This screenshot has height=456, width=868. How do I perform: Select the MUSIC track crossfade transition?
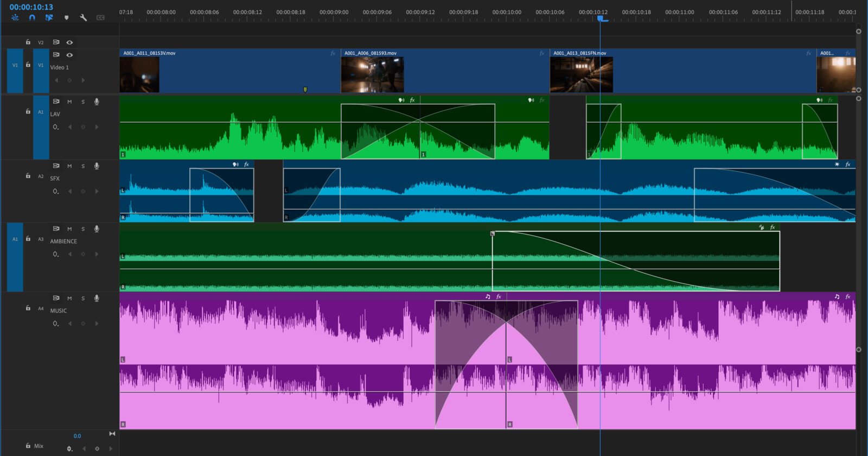pyautogui.click(x=506, y=364)
